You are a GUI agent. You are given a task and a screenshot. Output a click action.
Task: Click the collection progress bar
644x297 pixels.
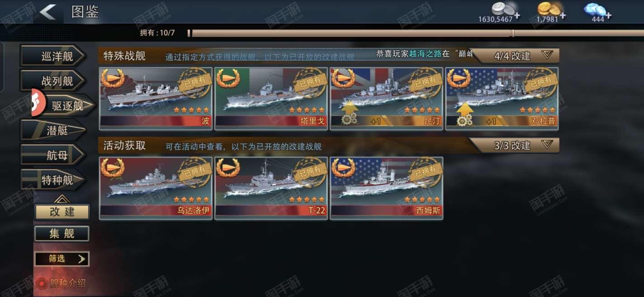pyautogui.click(x=416, y=33)
